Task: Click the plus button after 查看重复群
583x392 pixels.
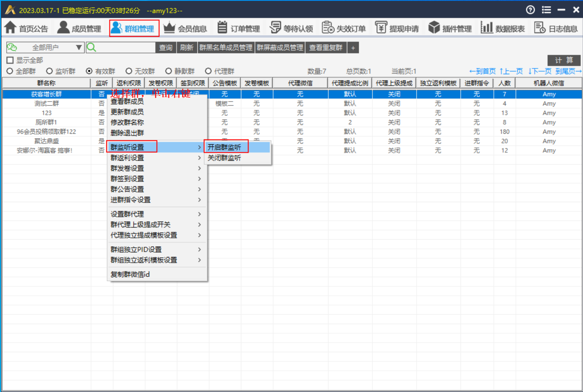Action: point(353,48)
